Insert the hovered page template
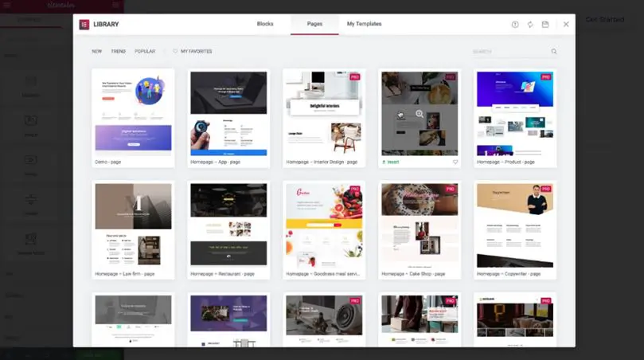 point(391,162)
